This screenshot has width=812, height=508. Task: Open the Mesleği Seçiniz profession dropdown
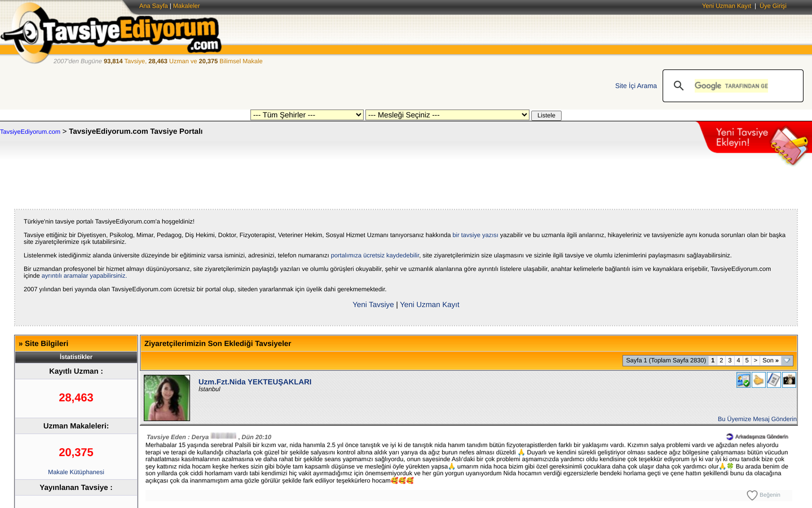click(447, 115)
